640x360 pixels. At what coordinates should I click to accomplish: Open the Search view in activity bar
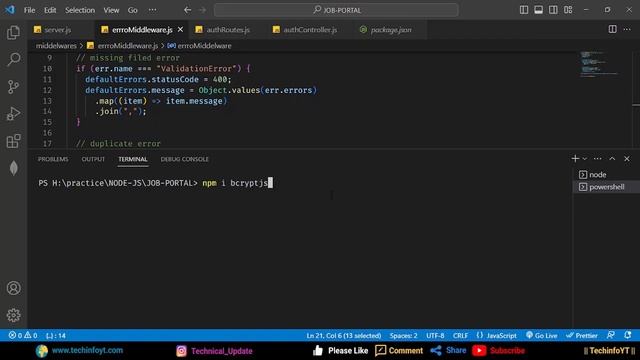tap(13, 59)
